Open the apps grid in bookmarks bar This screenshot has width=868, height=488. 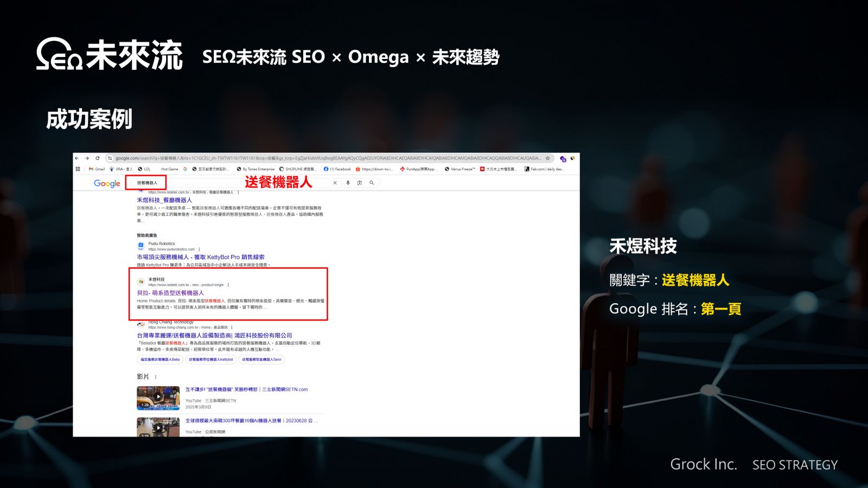78,169
